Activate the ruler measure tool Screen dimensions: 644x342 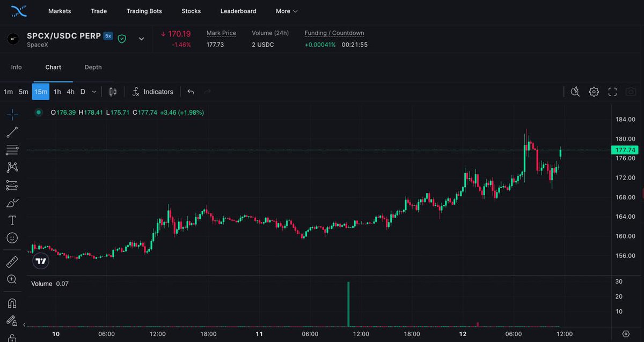coord(12,262)
